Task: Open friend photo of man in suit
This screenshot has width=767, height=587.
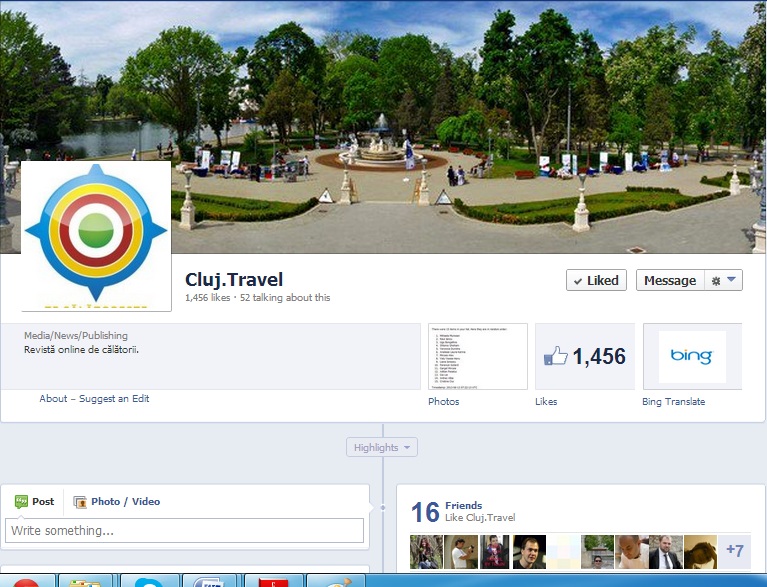Action: pyautogui.click(x=666, y=552)
